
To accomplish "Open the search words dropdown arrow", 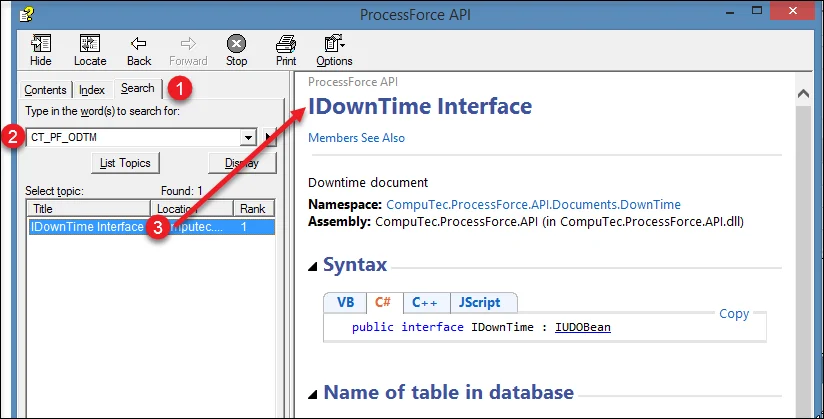I will pyautogui.click(x=248, y=137).
